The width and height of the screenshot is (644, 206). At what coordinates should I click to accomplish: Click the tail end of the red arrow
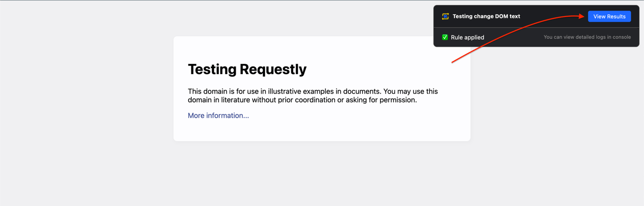coord(453,62)
